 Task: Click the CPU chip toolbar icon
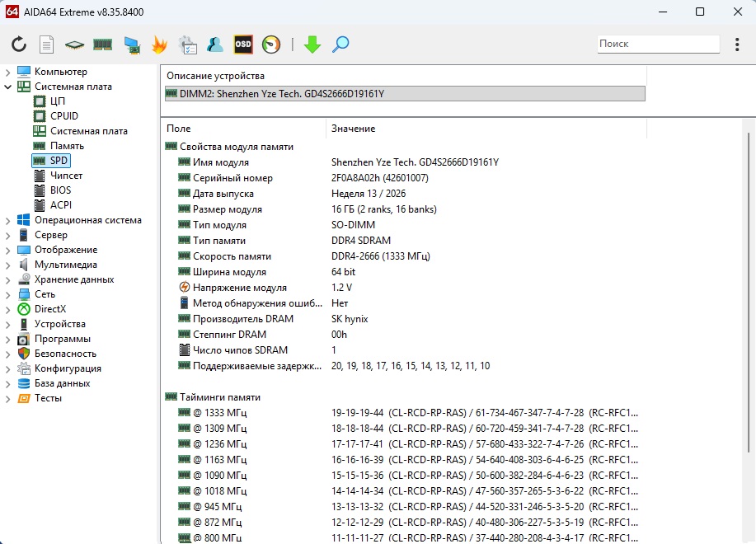pyautogui.click(x=74, y=45)
